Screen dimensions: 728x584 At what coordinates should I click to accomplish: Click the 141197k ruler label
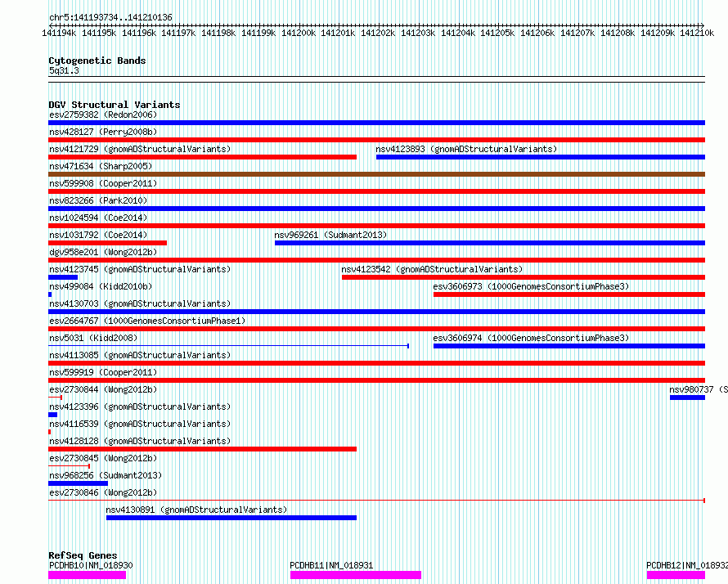(x=178, y=33)
